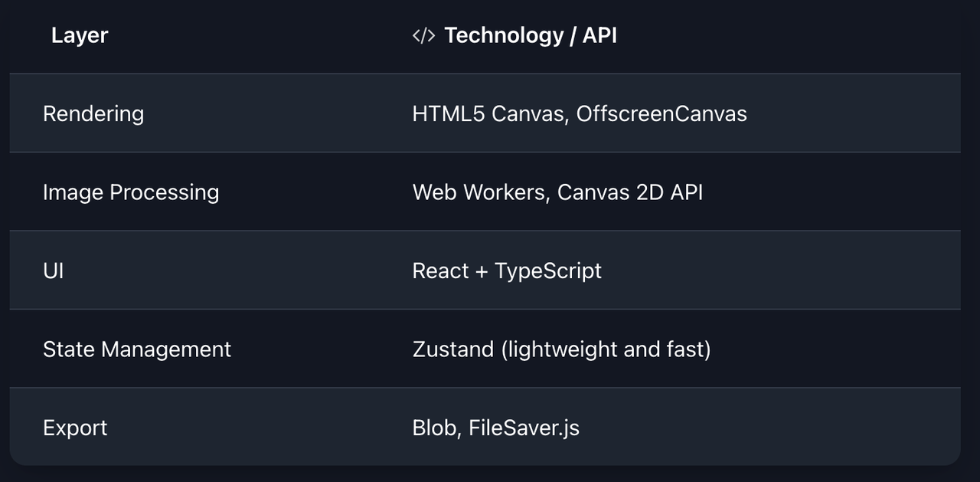Viewport: 980px width, 482px height.
Task: Click the text HTML5 Canvas
Action: (x=487, y=113)
